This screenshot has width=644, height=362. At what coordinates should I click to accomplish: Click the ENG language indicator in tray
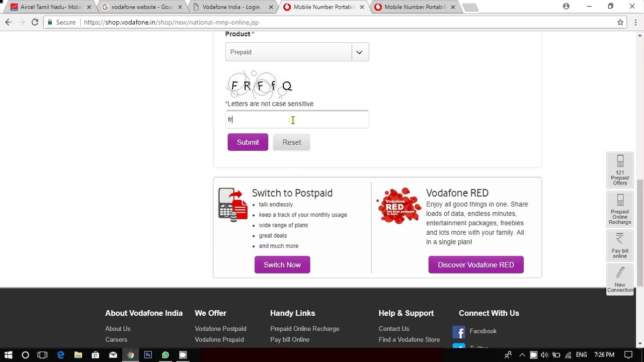coord(582,355)
